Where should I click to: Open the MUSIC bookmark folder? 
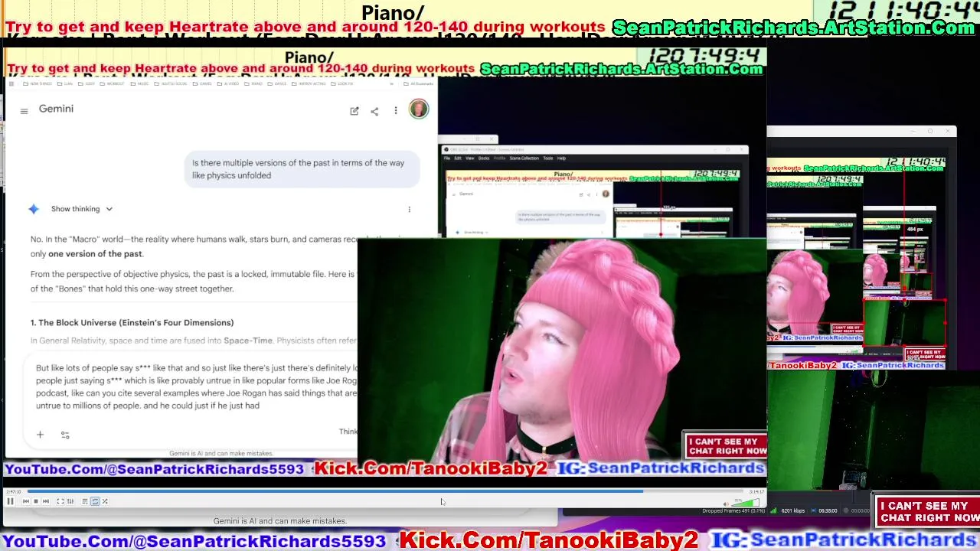[x=140, y=83]
